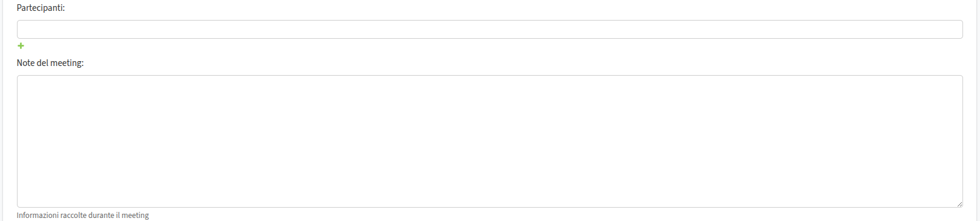This screenshot has width=980, height=221.
Task: Click the word 'Partecipanti:' above the field
Action: (41, 8)
